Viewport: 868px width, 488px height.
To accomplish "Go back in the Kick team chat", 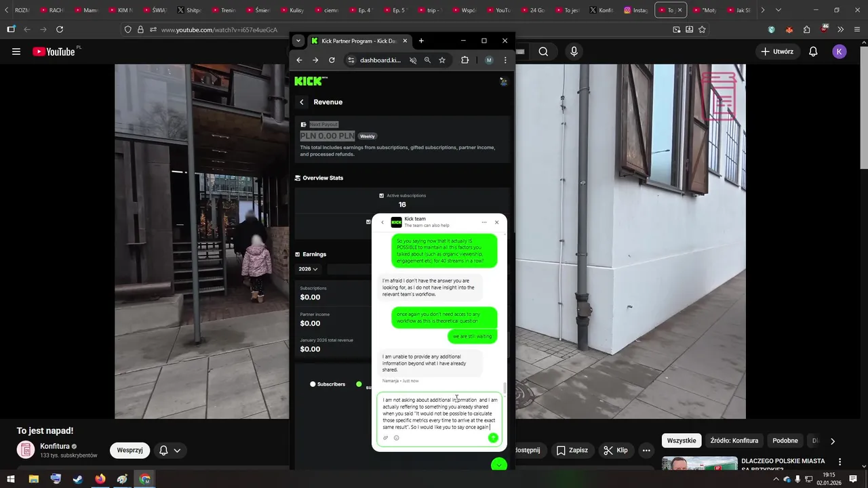I will [382, 222].
